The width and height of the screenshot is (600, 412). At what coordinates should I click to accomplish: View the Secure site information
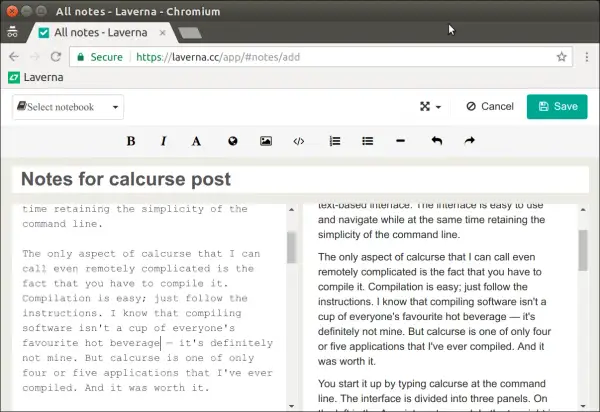[100, 57]
